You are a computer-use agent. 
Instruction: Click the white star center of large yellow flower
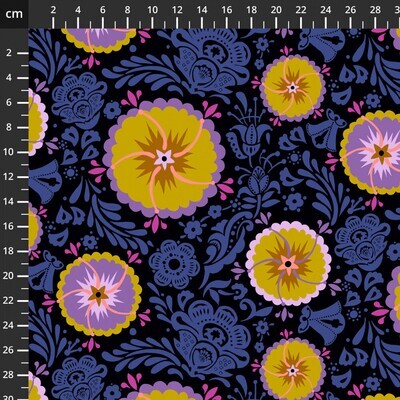[164, 159]
